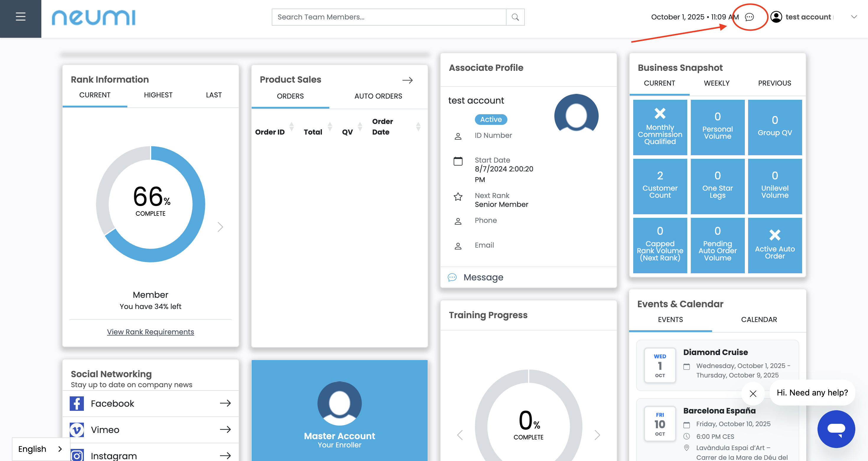The height and width of the screenshot is (461, 868).
Task: Expand the test account dropdown chevron
Action: pos(854,17)
